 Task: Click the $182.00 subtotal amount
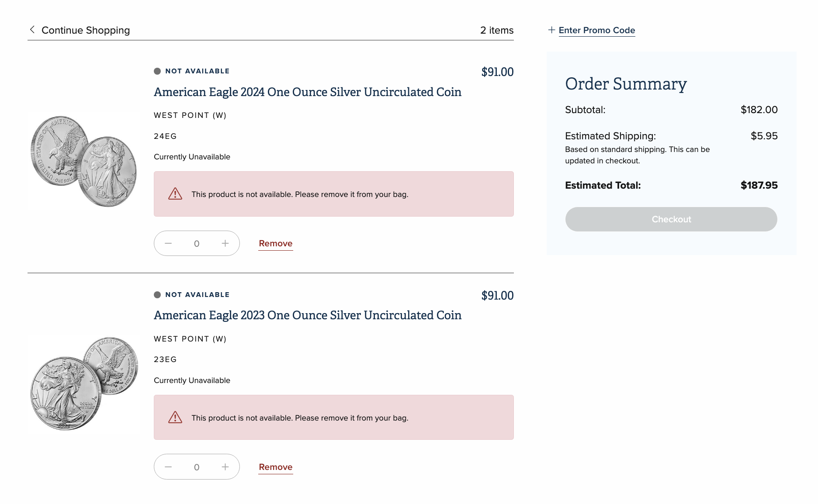point(759,110)
